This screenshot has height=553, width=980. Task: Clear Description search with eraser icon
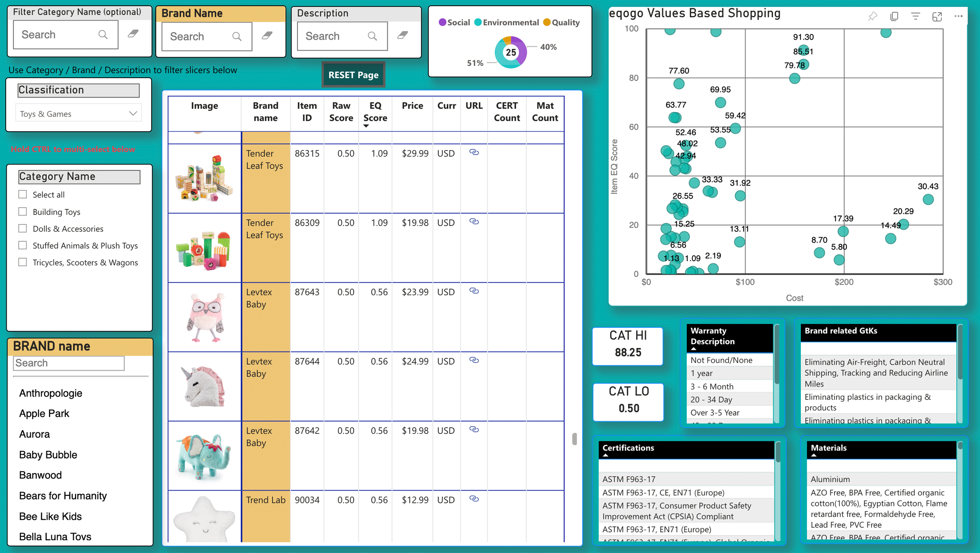click(x=402, y=36)
